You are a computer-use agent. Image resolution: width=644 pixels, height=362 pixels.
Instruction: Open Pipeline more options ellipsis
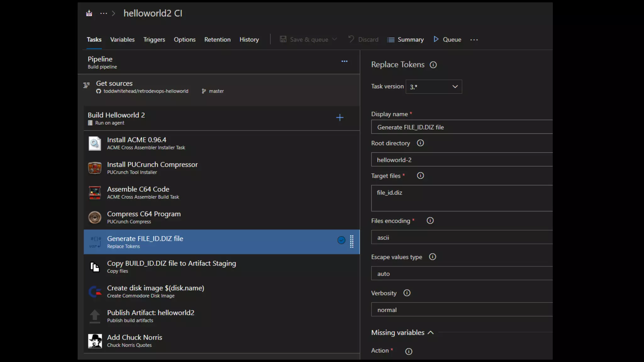[344, 61]
